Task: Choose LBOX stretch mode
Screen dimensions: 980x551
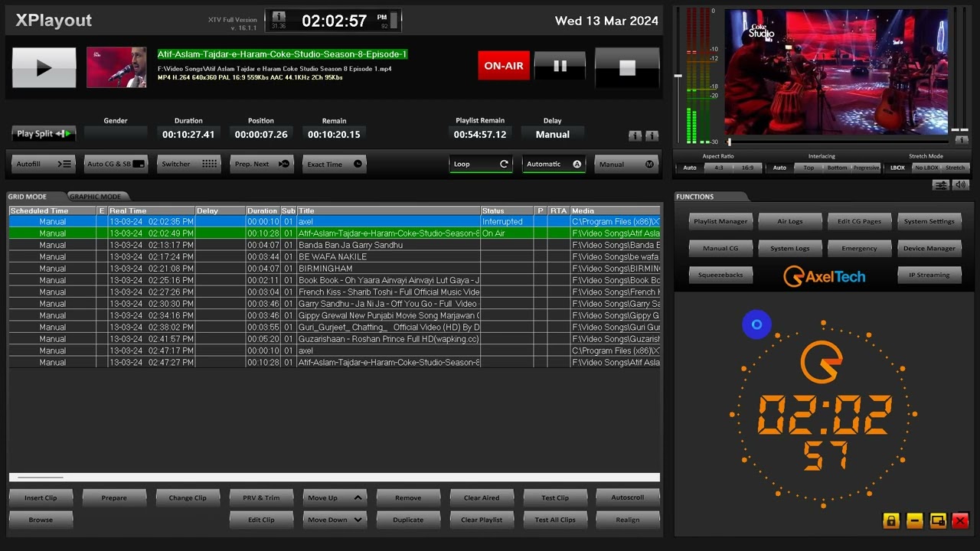Action: pyautogui.click(x=897, y=168)
